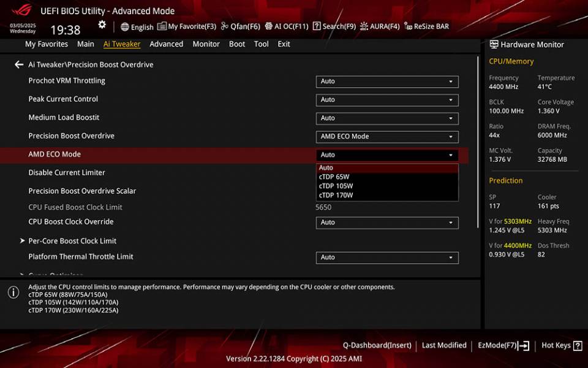588x368 pixels.
Task: Open the Monitor tab
Action: coord(206,44)
